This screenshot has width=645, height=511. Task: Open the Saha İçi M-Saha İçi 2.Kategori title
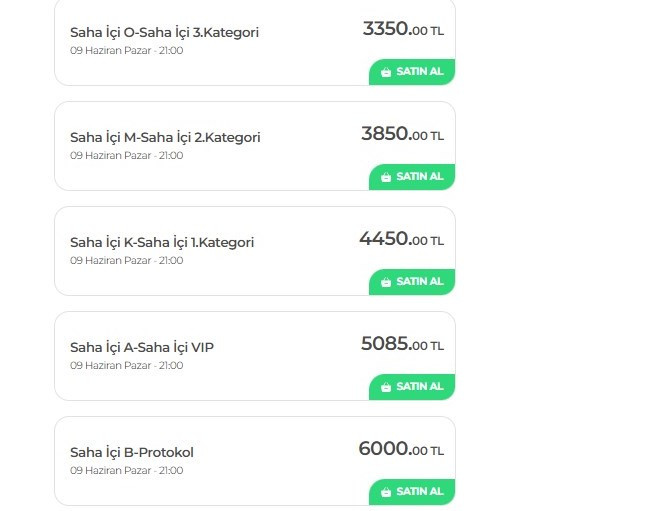click(165, 137)
